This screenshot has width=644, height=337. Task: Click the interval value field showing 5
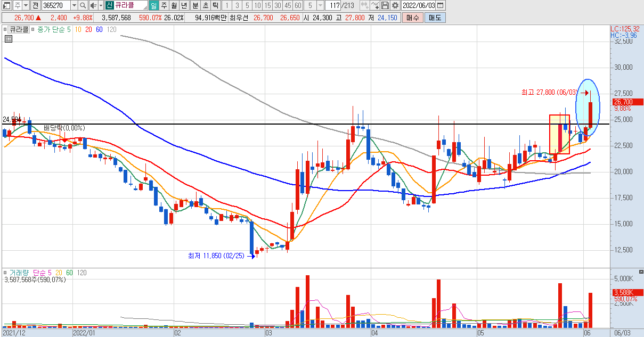[x=311, y=5]
